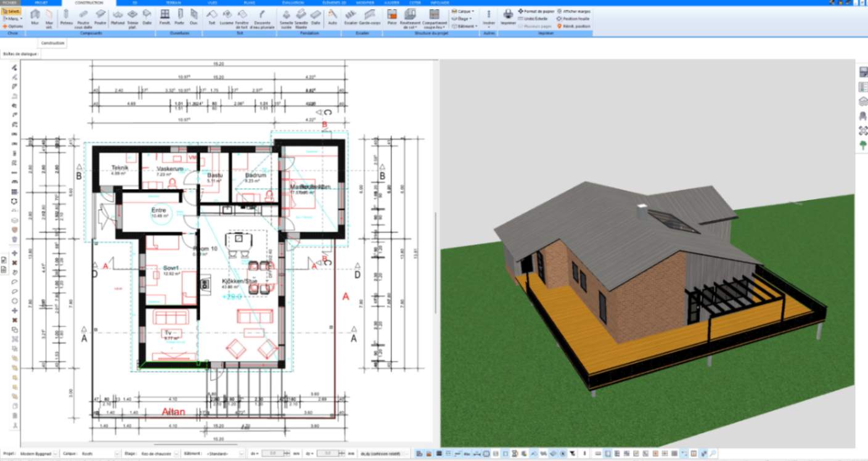Expand Revêtement de sol options
868x461 pixels.
pos(410,18)
